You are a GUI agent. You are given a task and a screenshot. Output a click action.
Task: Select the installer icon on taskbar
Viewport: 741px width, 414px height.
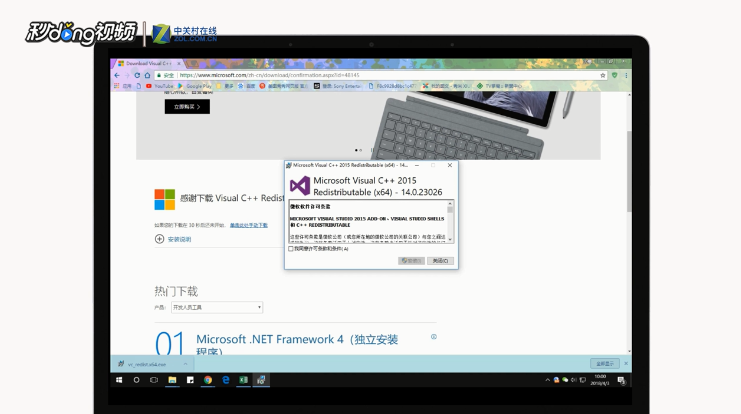point(261,380)
